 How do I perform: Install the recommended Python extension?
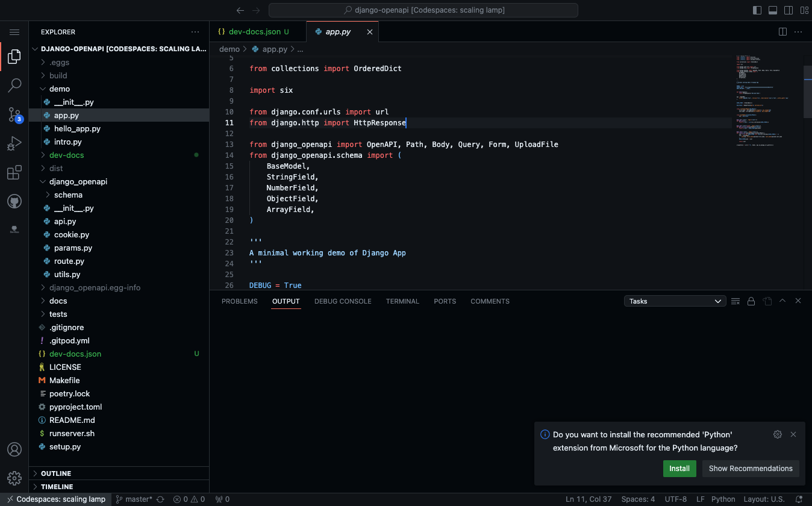pos(679,469)
